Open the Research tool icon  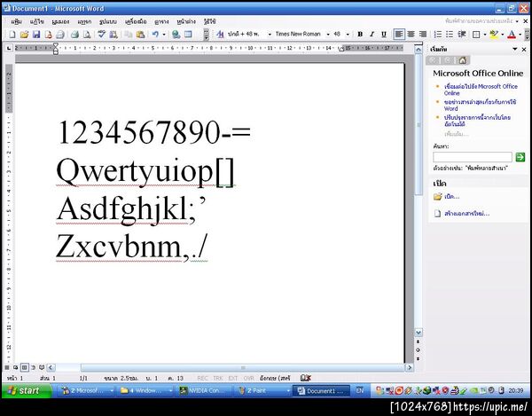[113, 35]
